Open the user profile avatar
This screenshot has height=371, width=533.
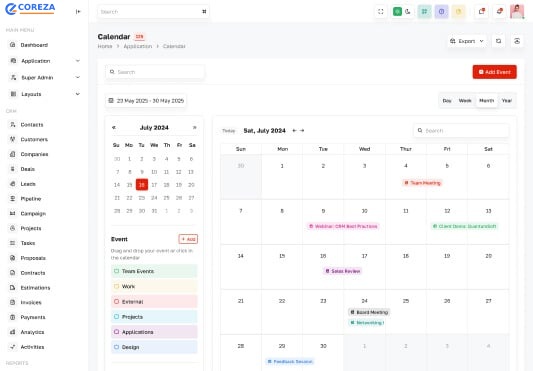click(x=517, y=12)
